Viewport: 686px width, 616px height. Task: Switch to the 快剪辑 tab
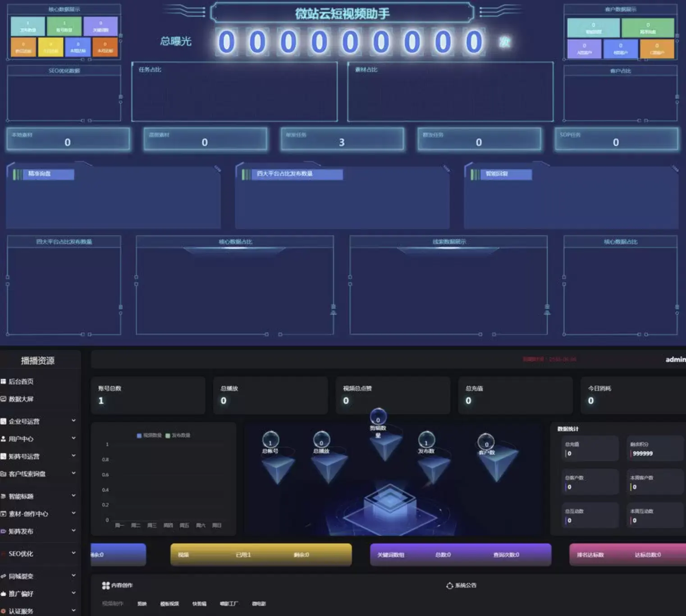(x=199, y=604)
